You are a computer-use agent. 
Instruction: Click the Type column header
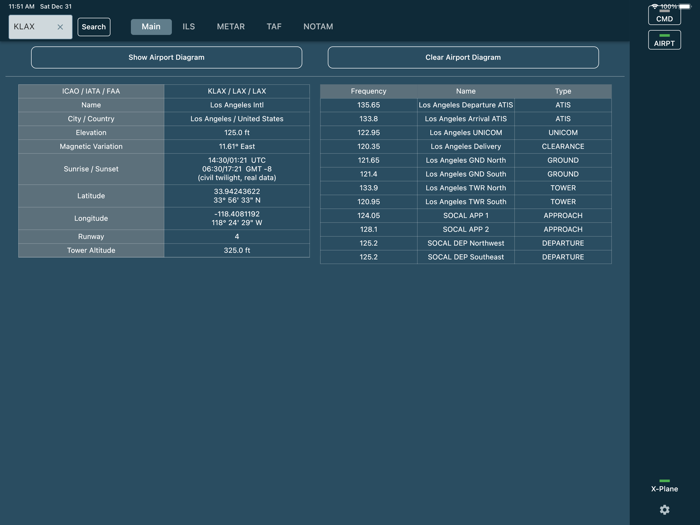click(x=563, y=91)
